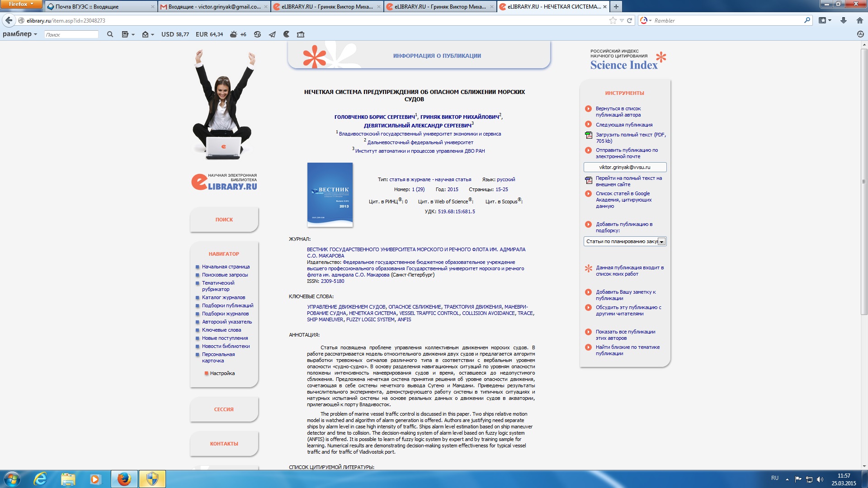Click the magnifier icon in Rambler toolbar
This screenshot has height=488, width=868.
(110, 34)
